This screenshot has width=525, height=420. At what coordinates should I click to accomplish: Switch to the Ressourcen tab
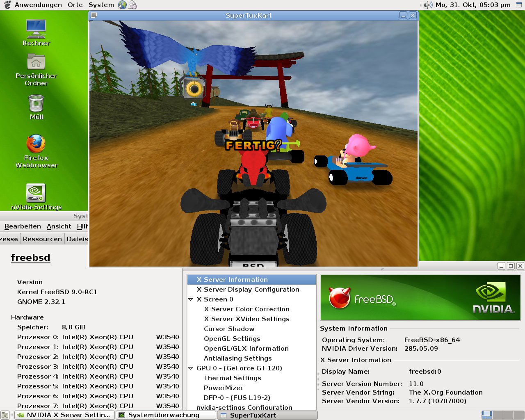42,239
